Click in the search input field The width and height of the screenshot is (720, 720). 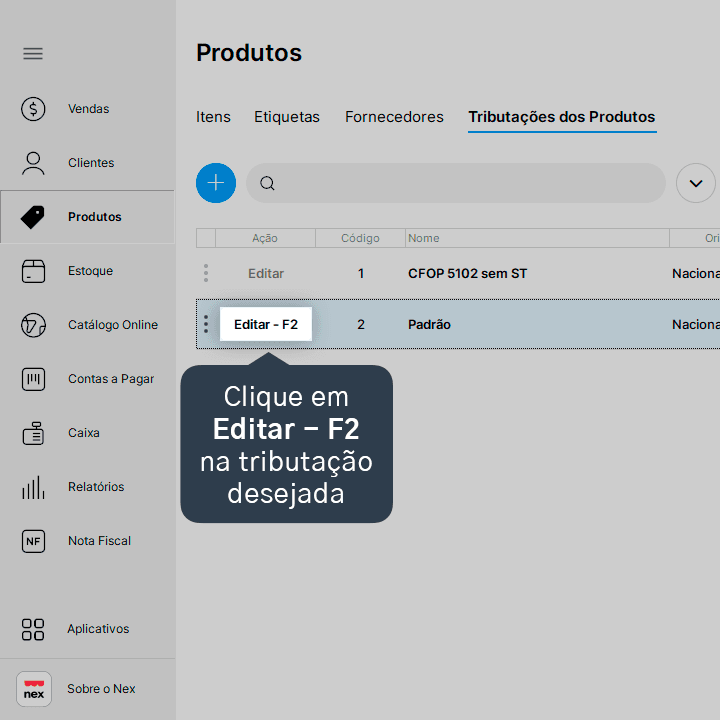point(456,183)
